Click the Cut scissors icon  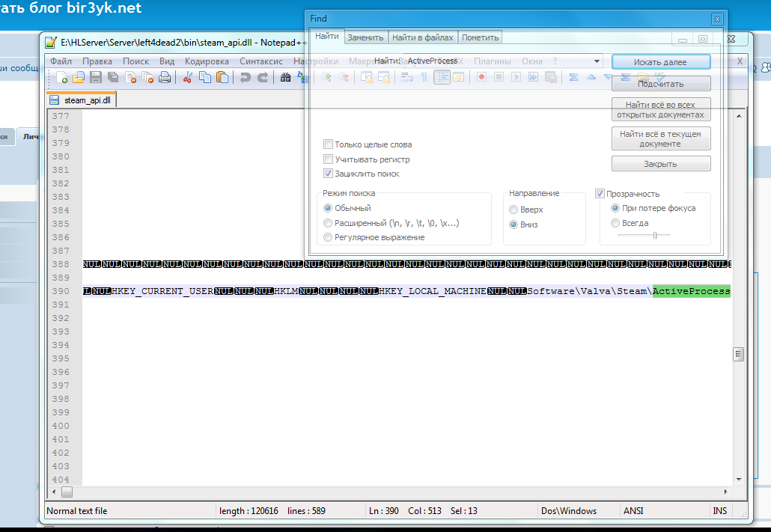(187, 77)
